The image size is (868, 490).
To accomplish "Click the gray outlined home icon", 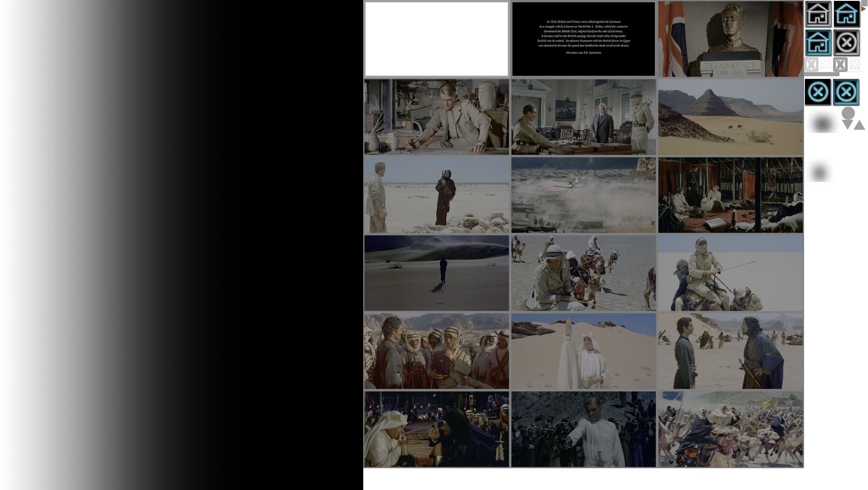I will [x=818, y=14].
